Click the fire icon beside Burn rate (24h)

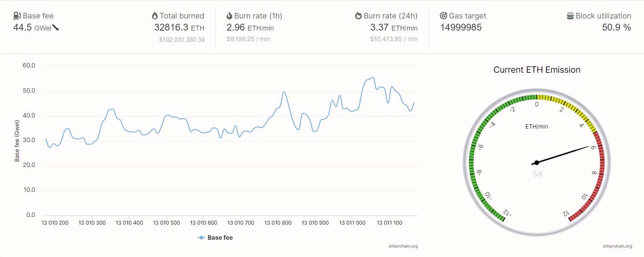[358, 16]
